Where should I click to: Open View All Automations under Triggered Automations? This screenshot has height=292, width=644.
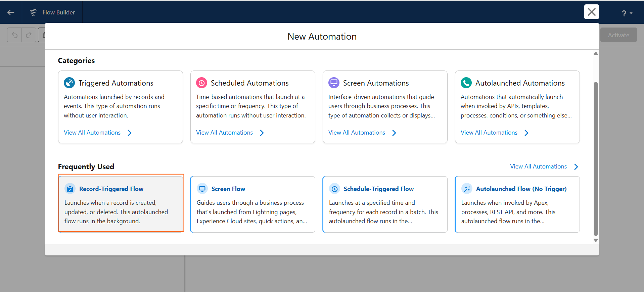pos(92,133)
